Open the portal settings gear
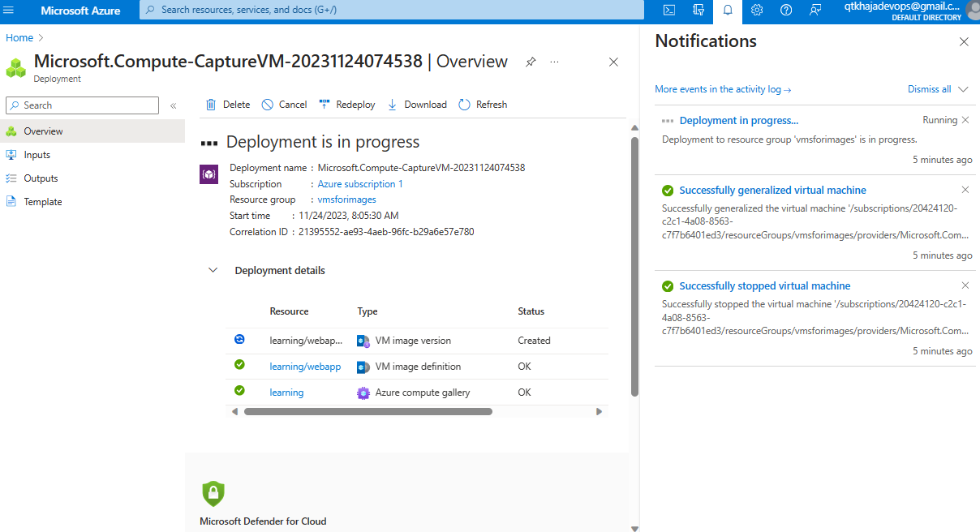This screenshot has width=980, height=532. coord(756,11)
